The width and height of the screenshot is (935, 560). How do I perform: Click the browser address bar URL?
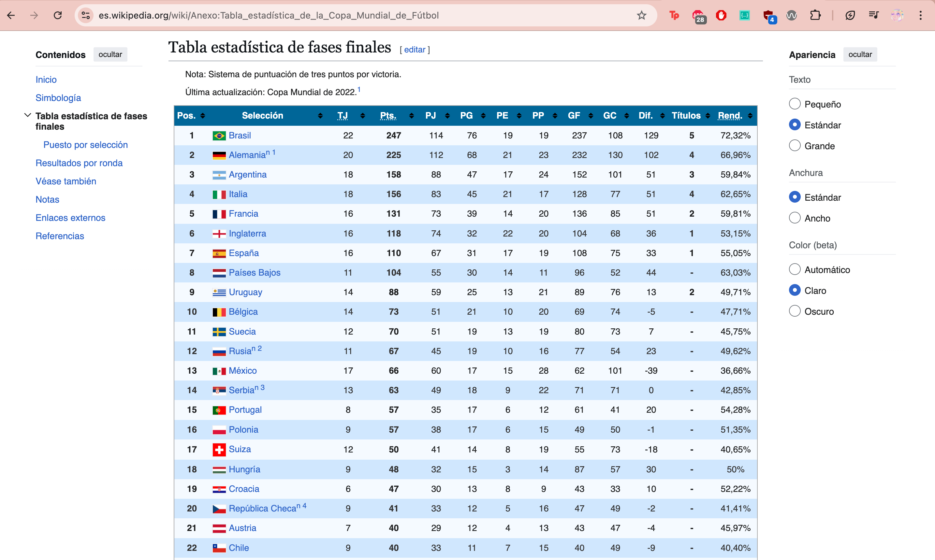coord(268,15)
